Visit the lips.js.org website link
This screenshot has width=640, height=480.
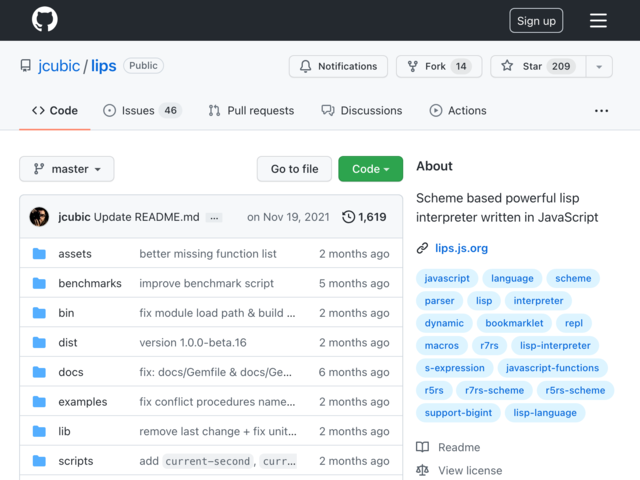461,248
